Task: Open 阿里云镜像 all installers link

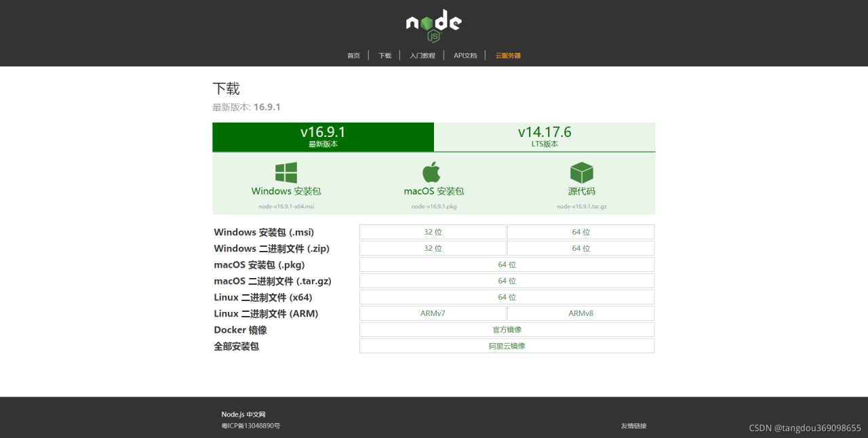Action: click(507, 346)
